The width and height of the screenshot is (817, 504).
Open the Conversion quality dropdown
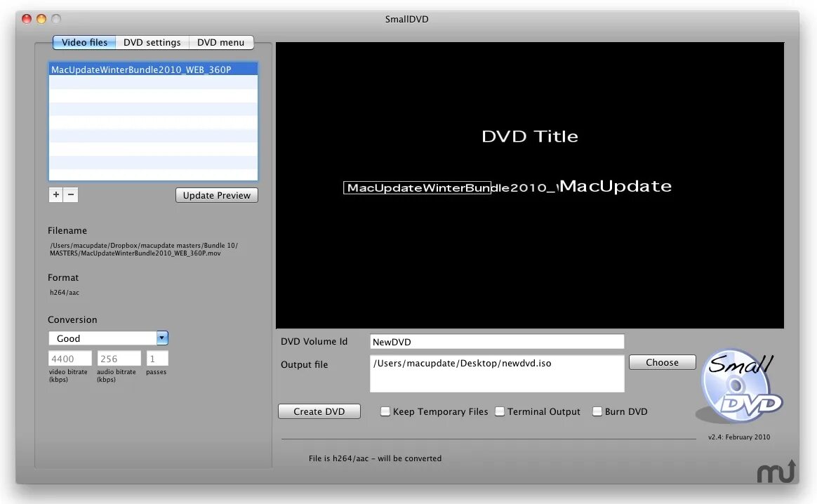(108, 338)
